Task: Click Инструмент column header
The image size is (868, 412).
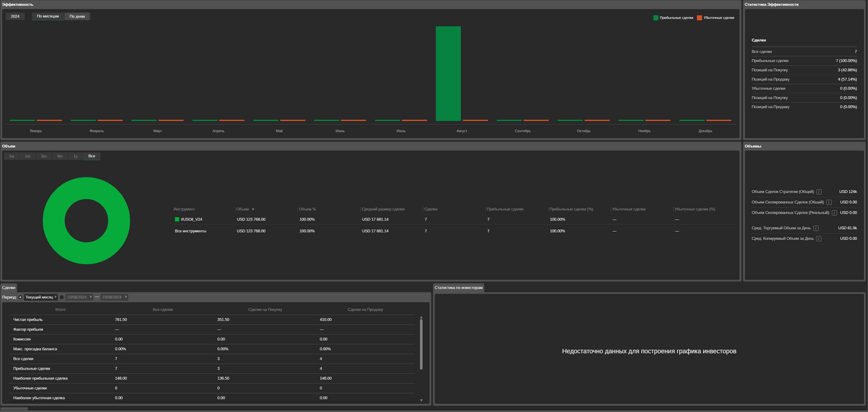Action: click(184, 209)
